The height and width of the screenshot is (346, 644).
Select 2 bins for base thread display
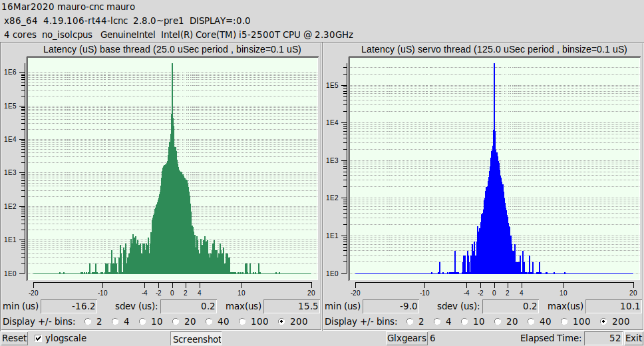[87, 321]
